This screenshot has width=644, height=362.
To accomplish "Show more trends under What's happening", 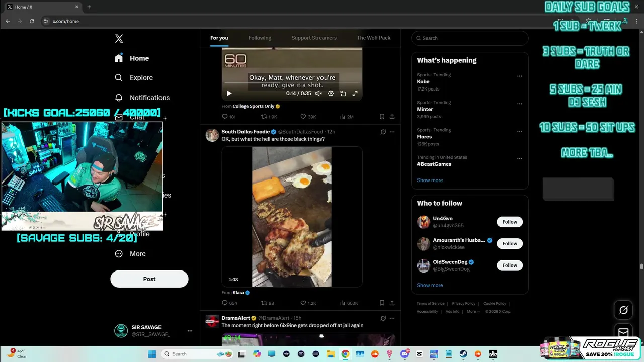I will (x=430, y=180).
